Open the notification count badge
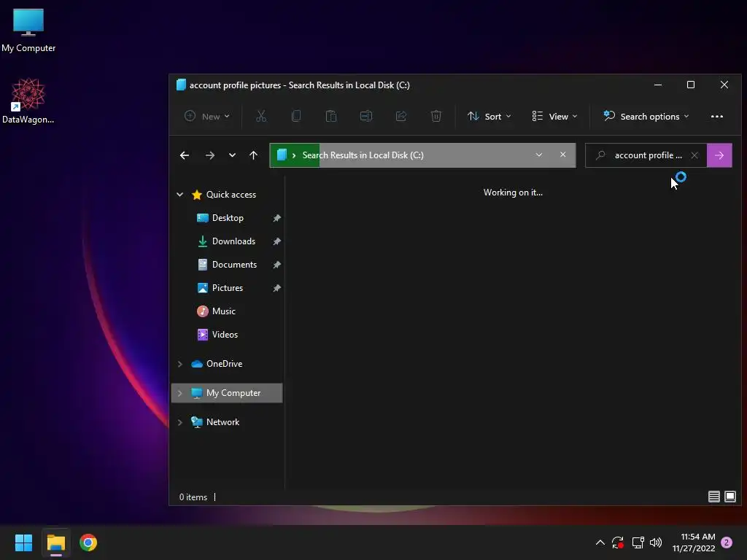747x560 pixels. coord(727,542)
